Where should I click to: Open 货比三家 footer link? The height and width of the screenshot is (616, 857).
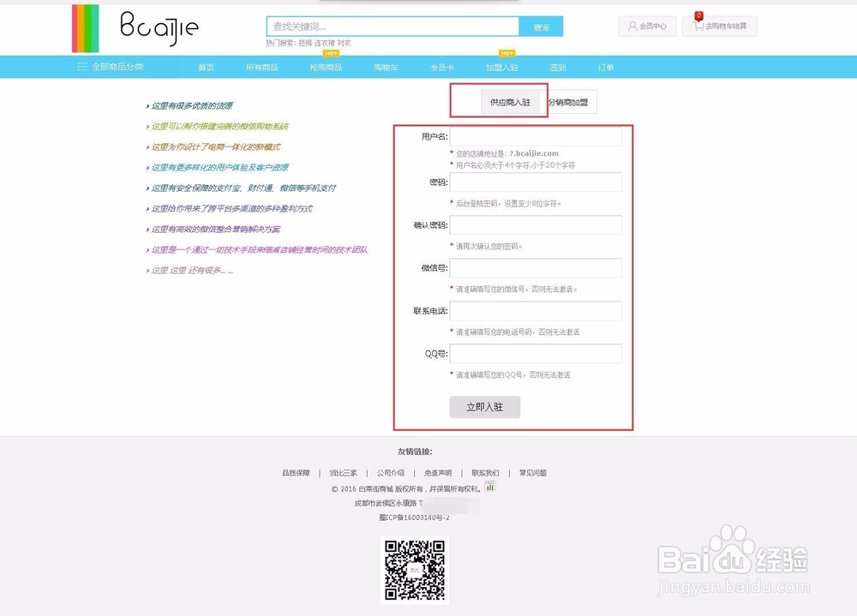tap(344, 473)
